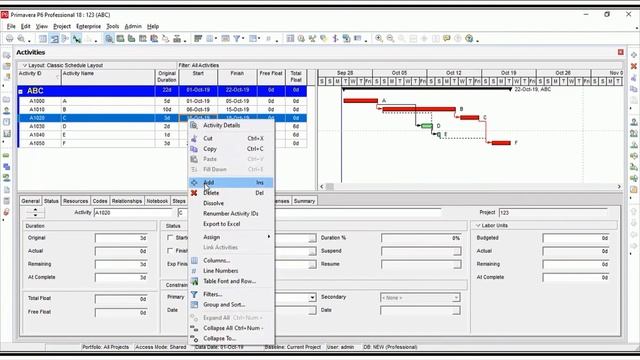Image resolution: width=640 pixels, height=360 pixels.
Task: Check the Started checkbox in Status
Action: click(170, 238)
